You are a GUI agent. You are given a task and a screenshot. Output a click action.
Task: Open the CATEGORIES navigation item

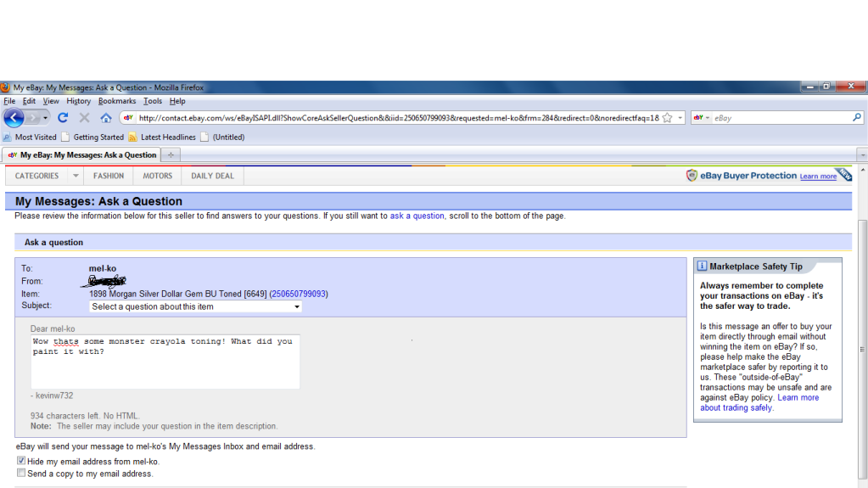(x=36, y=176)
